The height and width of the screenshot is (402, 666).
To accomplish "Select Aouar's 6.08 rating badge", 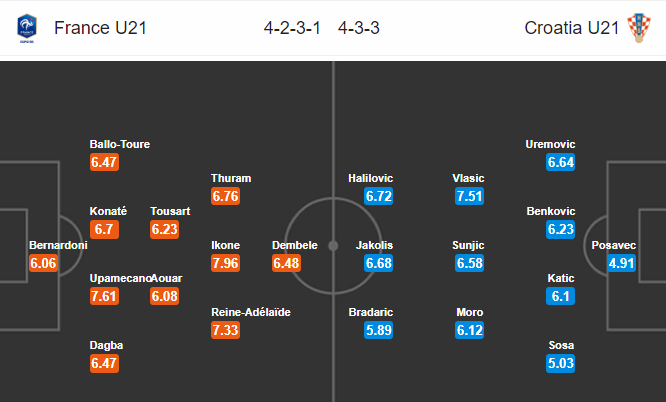I will 164,296.
